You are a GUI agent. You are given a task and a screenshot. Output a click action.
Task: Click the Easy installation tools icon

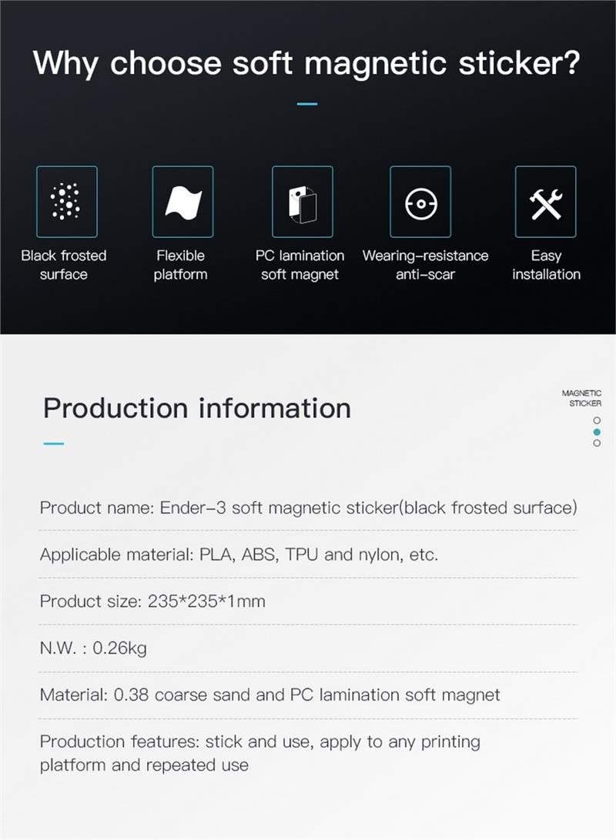coord(545,202)
